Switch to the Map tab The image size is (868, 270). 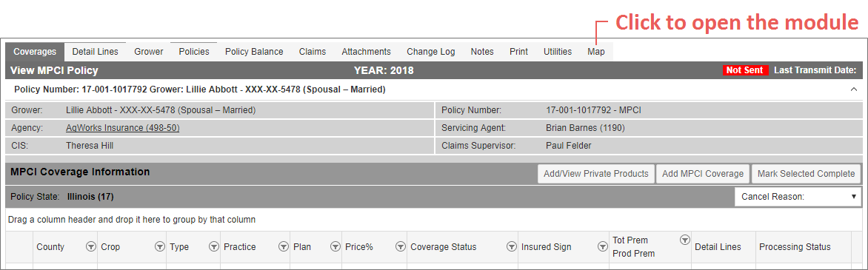click(596, 52)
